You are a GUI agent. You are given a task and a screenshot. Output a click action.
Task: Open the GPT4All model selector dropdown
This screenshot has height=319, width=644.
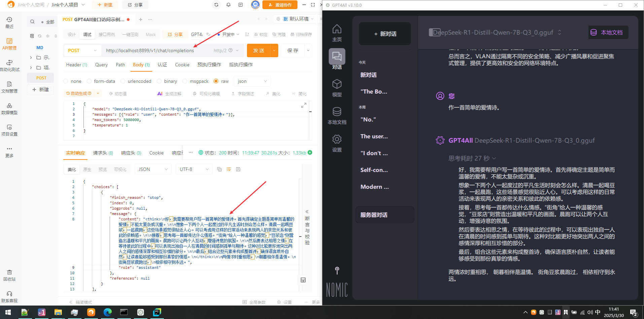(x=495, y=32)
